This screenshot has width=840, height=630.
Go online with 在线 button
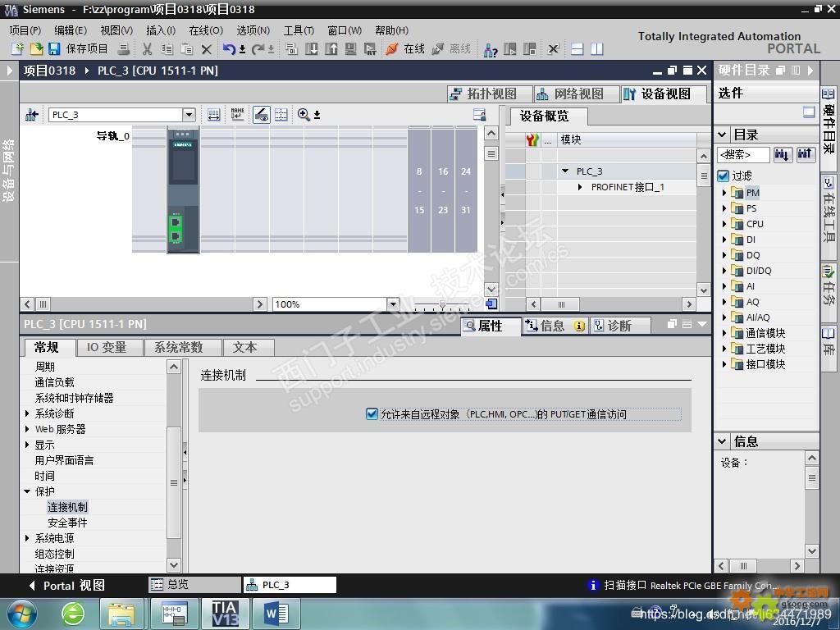point(405,49)
